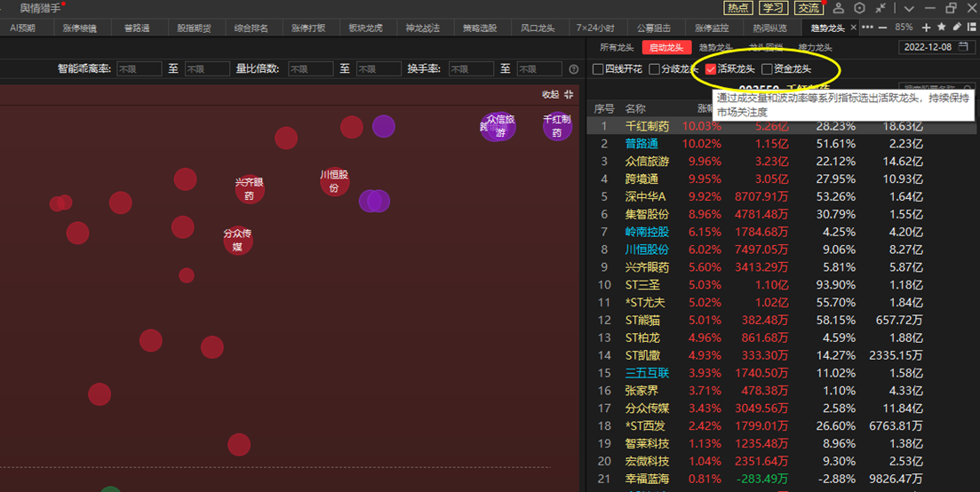The width and height of the screenshot is (980, 492).
Task: Click the 交流 button
Action: point(809,8)
